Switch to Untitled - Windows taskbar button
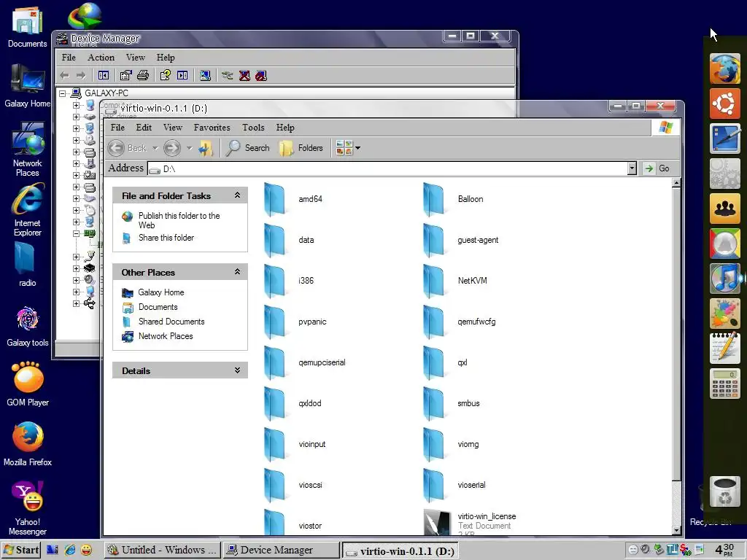The height and width of the screenshot is (560, 747). click(x=162, y=550)
